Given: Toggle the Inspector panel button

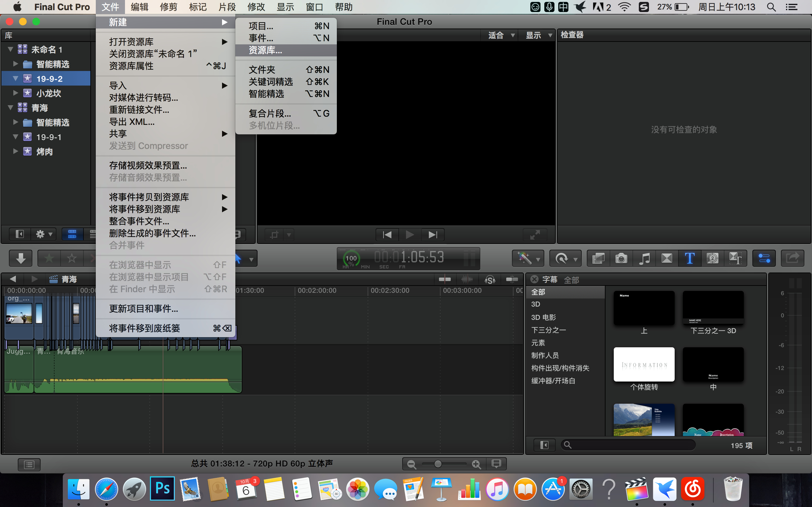Looking at the screenshot, I should pos(764,259).
